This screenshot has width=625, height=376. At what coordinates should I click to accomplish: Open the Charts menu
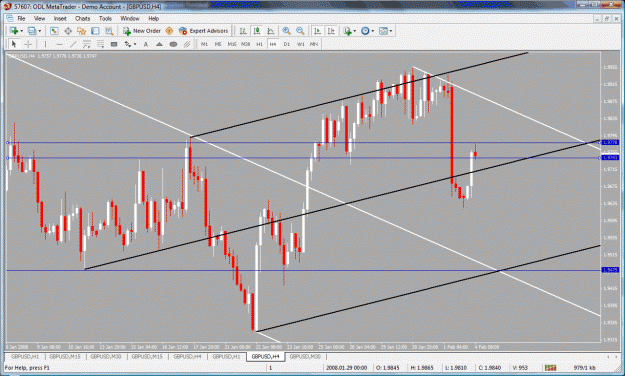pos(82,18)
